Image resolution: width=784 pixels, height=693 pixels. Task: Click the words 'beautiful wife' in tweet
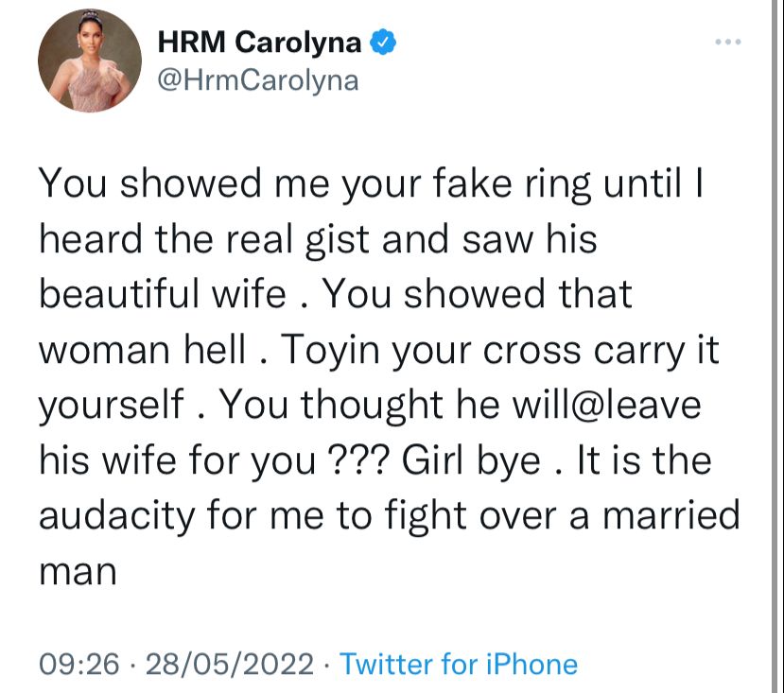163,293
